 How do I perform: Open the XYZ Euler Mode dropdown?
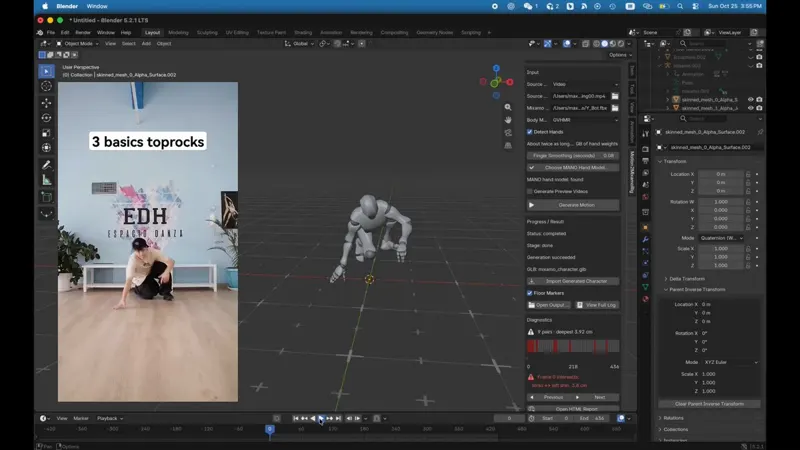pos(731,362)
